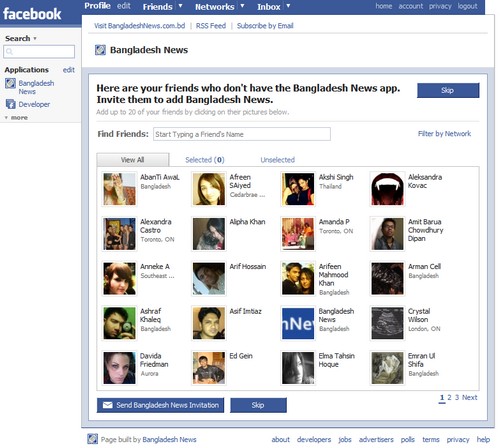Click in the Find Friends name field
Screen dimensions: 500x448
(x=242, y=134)
